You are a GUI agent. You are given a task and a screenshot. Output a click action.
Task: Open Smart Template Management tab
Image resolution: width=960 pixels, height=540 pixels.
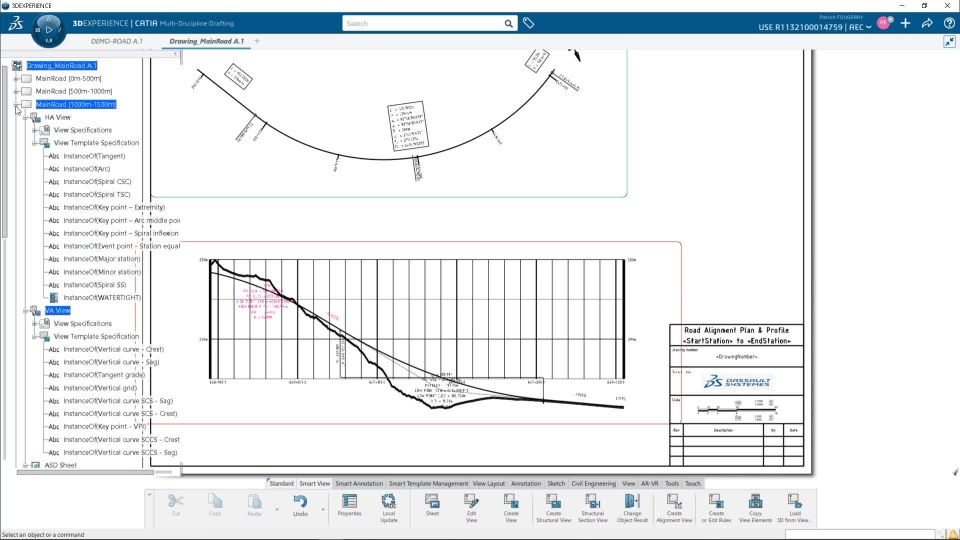pyautogui.click(x=428, y=484)
